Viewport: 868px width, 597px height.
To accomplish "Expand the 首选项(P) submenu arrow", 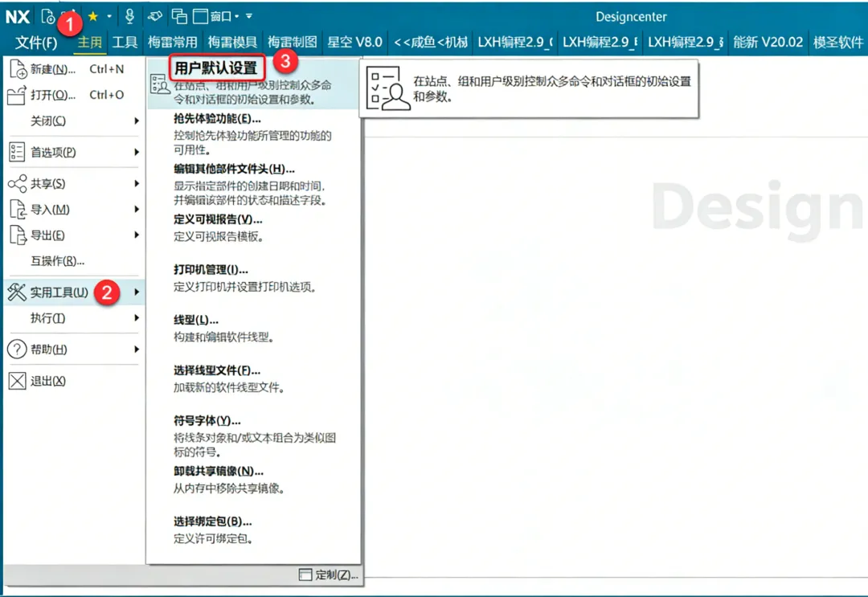I will pos(137,152).
